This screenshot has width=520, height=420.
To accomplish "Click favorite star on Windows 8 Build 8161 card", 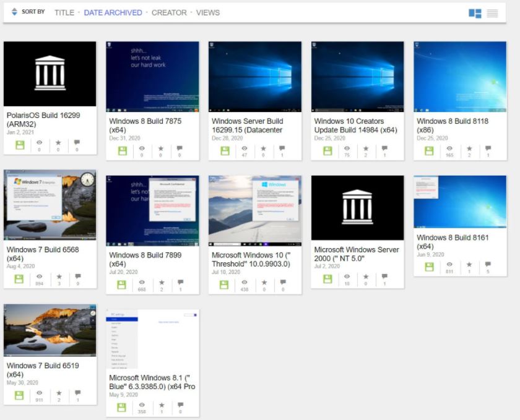I will [469, 264].
